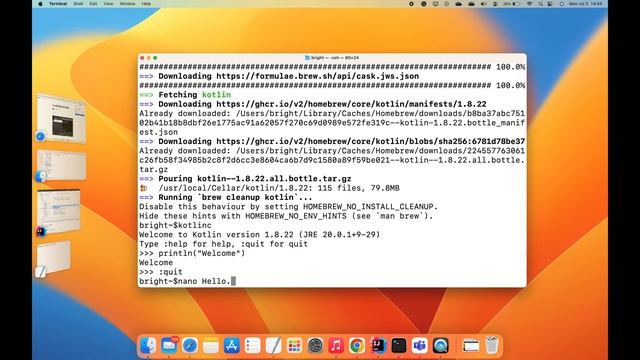
Task: Open Launchpad in the Dock
Action: point(294,346)
